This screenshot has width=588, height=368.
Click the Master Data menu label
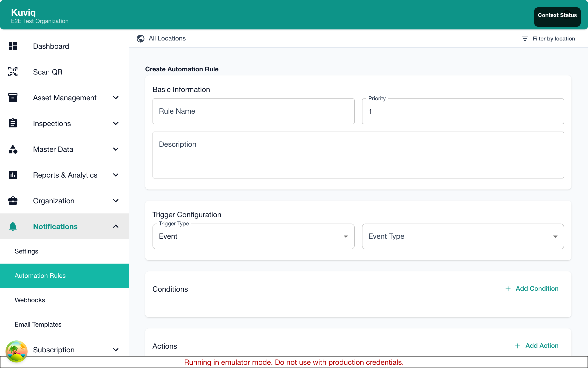(53, 149)
